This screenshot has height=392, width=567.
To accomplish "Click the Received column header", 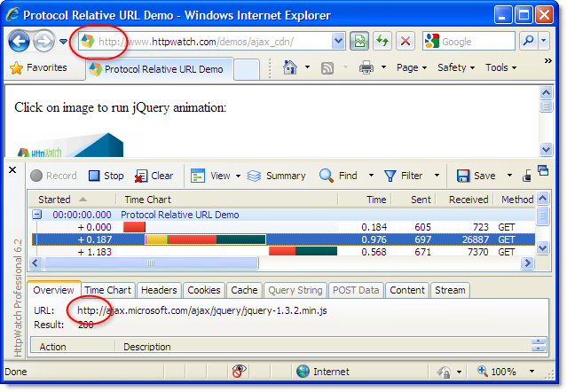I will (465, 200).
